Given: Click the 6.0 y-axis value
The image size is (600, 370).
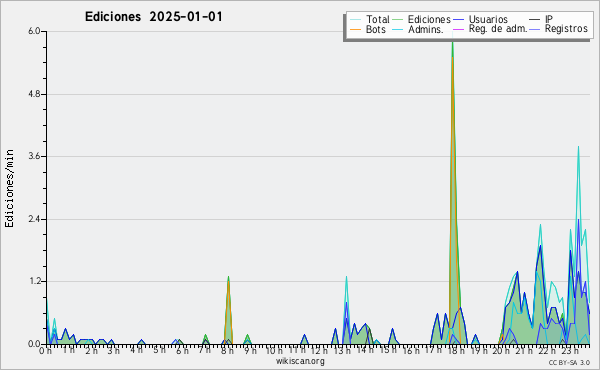Looking at the screenshot, I should coord(34,31).
